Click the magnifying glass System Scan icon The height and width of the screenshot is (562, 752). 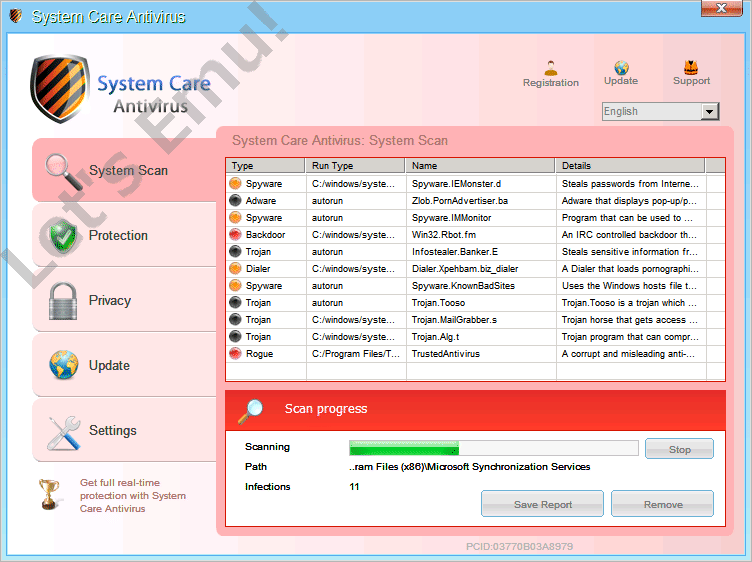coord(64,172)
